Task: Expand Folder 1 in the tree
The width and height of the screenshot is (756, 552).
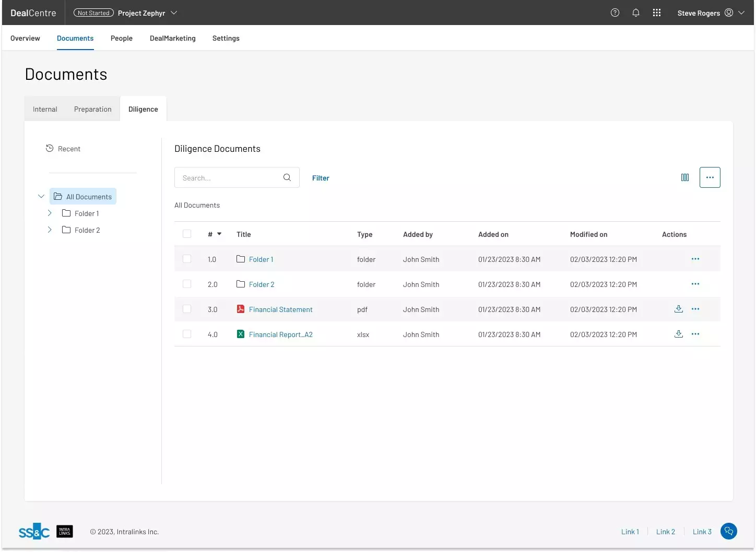Action: 50,213
